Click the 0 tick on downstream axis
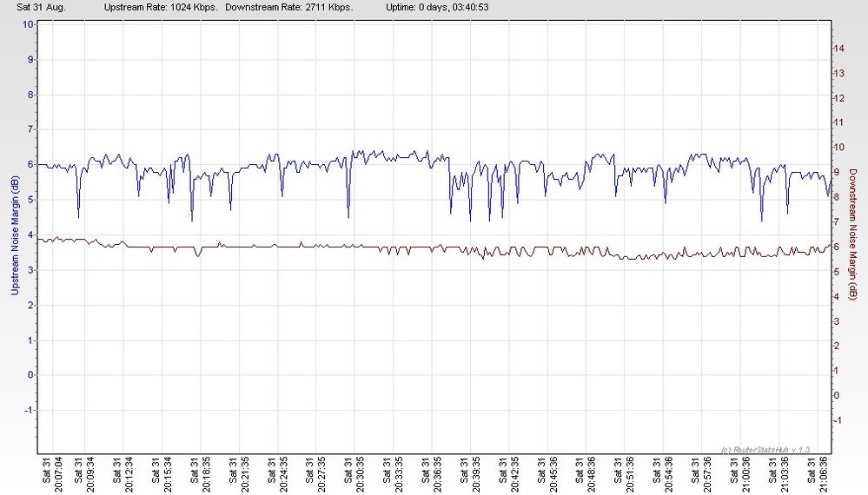The height and width of the screenshot is (495, 868). [837, 395]
